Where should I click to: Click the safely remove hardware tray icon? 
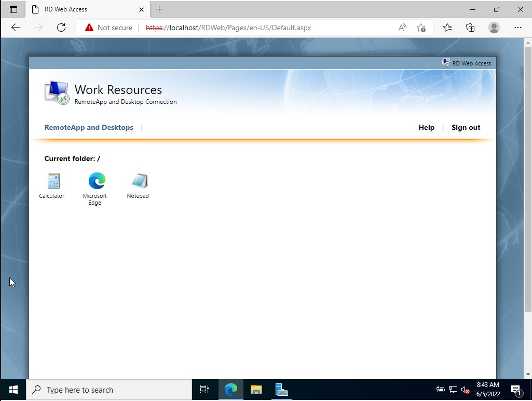[x=441, y=390]
